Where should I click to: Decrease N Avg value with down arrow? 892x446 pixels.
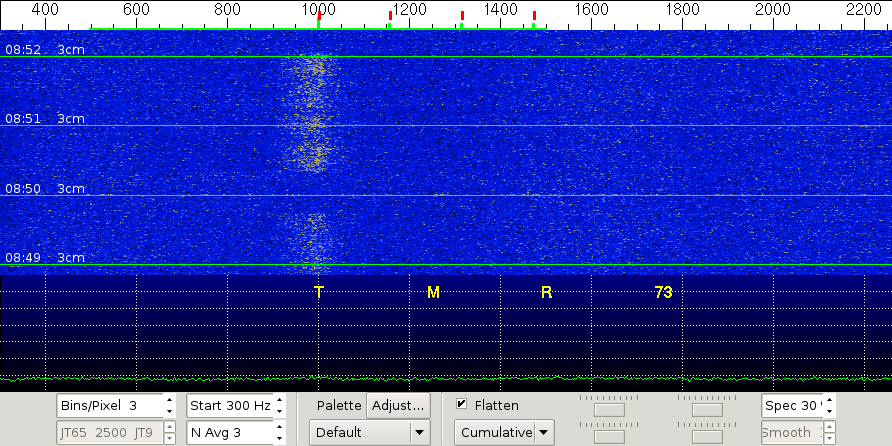coord(280,438)
